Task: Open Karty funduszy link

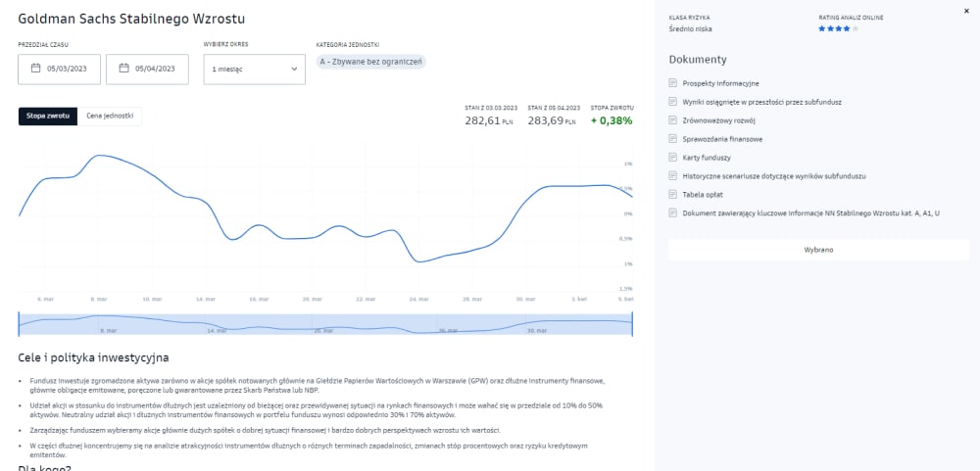Action: (x=707, y=158)
